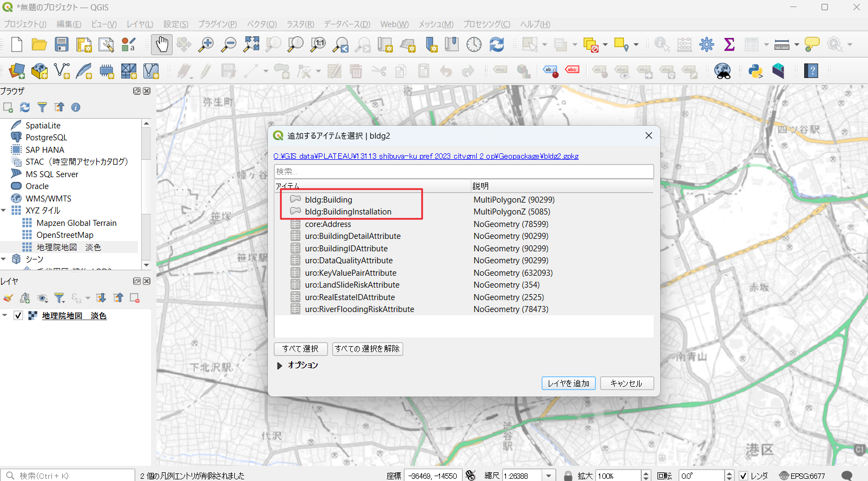868x481 pixels.
Task: Select the bldg:Building item
Action: [x=328, y=200]
